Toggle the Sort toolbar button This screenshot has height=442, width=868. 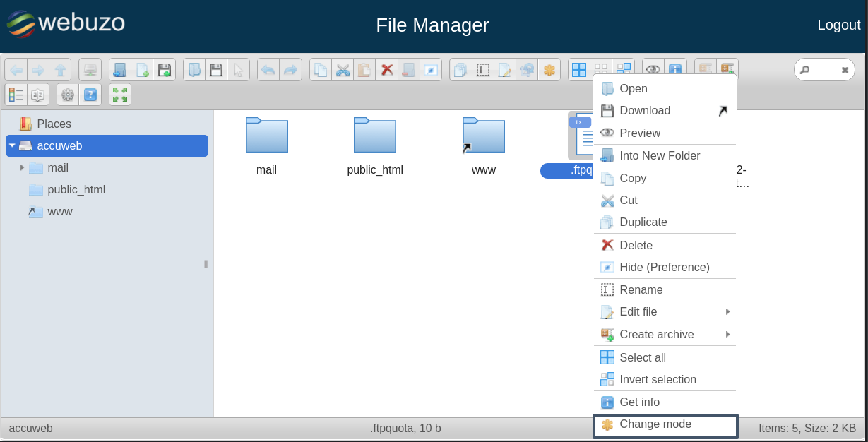(38, 95)
